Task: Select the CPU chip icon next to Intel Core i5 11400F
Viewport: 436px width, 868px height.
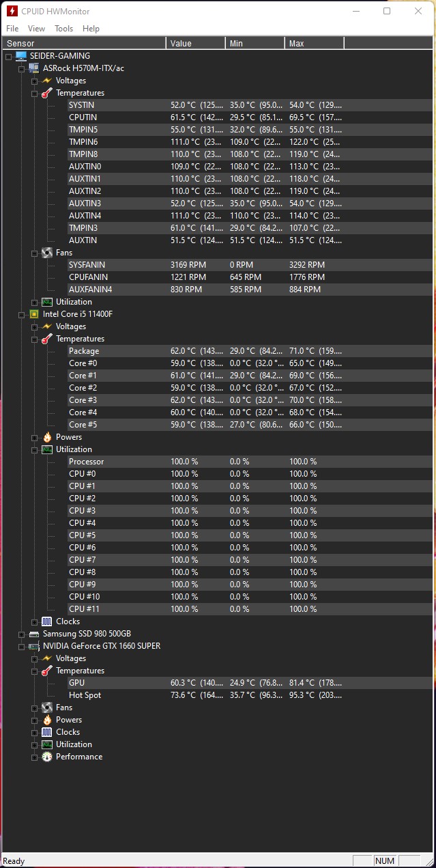Action: pos(33,313)
